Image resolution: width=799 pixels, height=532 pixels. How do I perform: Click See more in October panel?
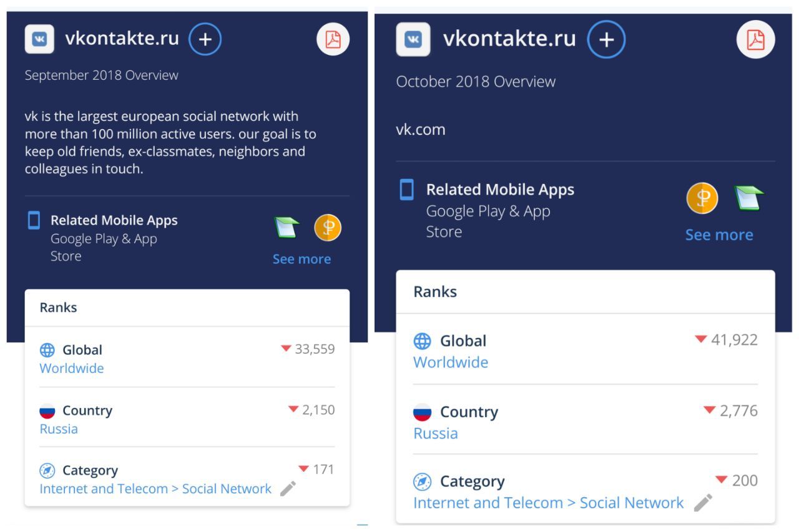719,235
